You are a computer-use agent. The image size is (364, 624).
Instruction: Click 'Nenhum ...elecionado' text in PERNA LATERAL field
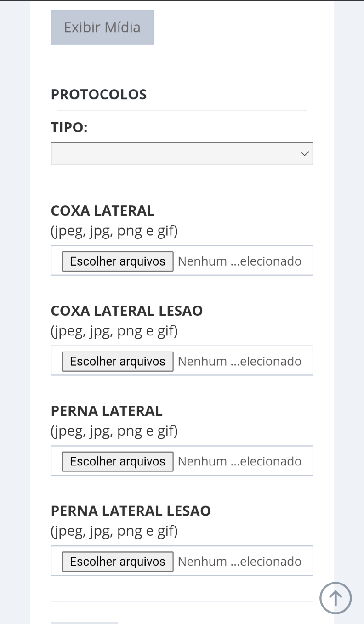point(239,461)
